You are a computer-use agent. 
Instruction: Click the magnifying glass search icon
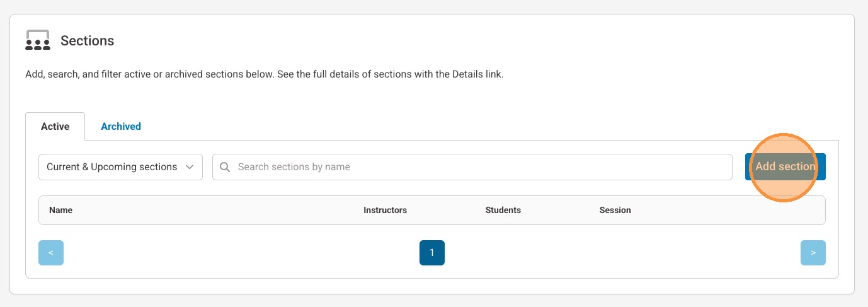[x=225, y=167]
